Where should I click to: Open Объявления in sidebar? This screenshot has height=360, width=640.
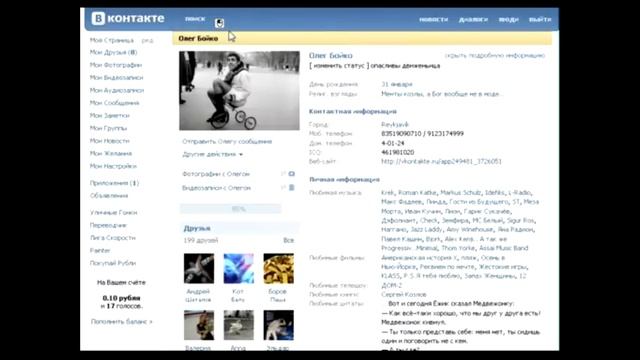[109, 196]
